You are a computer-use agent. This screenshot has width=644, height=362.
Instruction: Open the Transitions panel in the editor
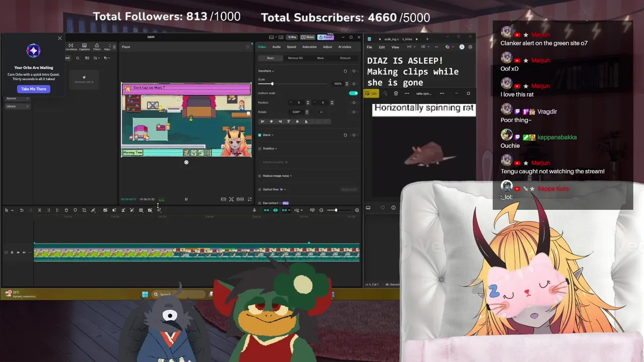click(x=71, y=47)
